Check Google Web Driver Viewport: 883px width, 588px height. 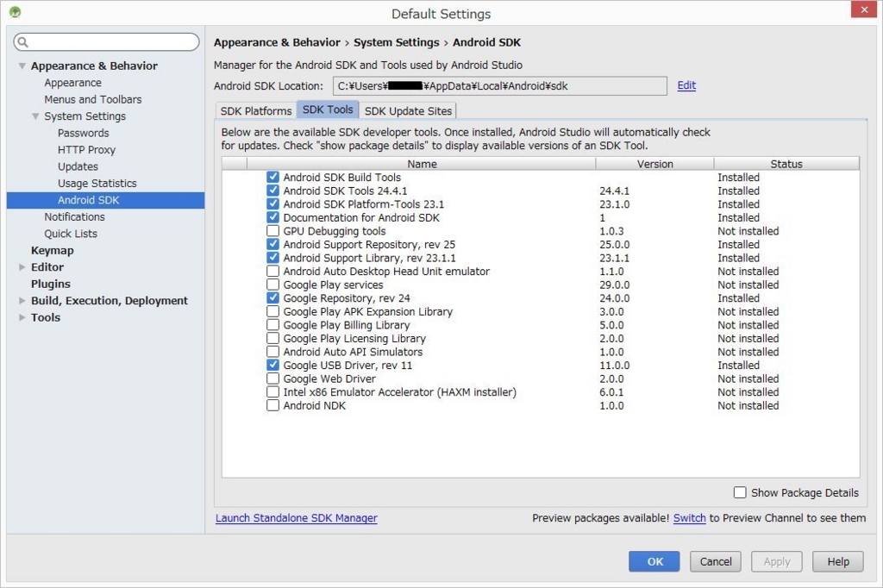(x=272, y=378)
